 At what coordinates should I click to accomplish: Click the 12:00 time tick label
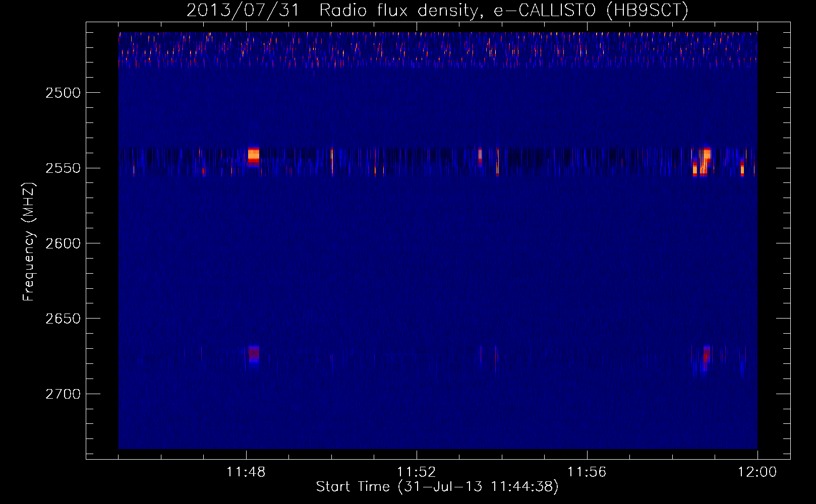pos(757,472)
